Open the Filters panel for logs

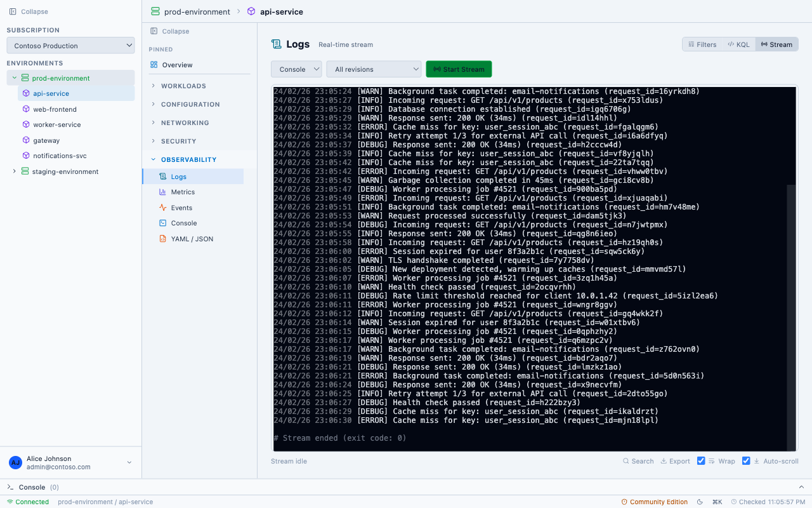pyautogui.click(x=702, y=44)
